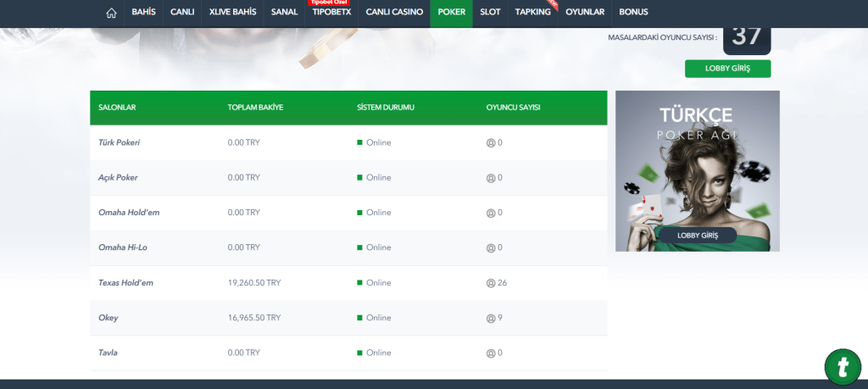Screen dimensions: 868x389
Task: Open the TAPKING menu item
Action: (x=532, y=13)
